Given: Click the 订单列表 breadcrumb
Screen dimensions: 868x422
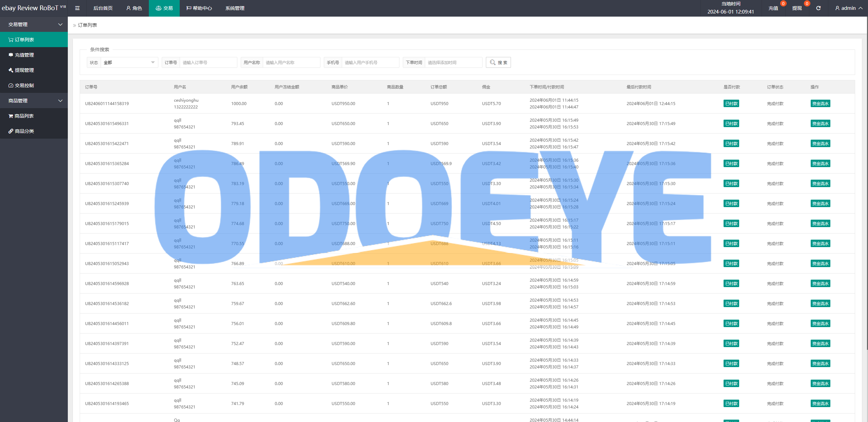Looking at the screenshot, I should [x=87, y=25].
